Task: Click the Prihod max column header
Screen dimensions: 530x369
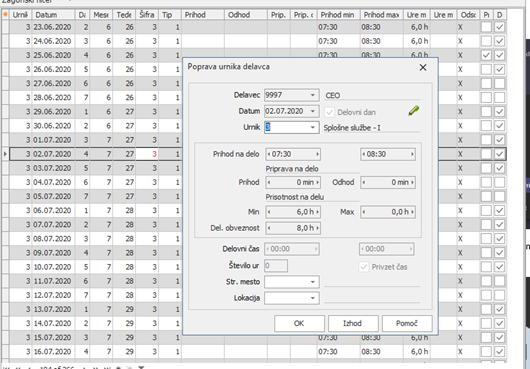Action: (381, 15)
